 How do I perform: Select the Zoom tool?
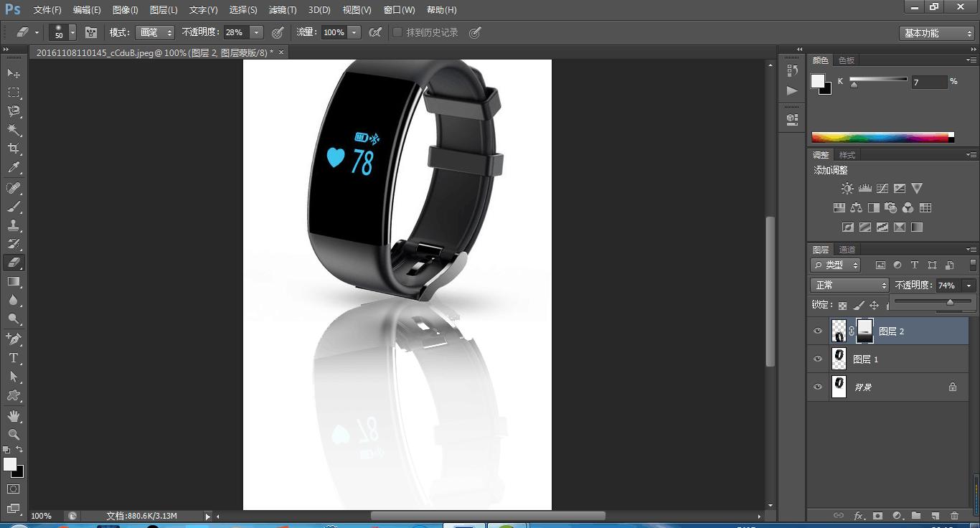click(x=14, y=435)
